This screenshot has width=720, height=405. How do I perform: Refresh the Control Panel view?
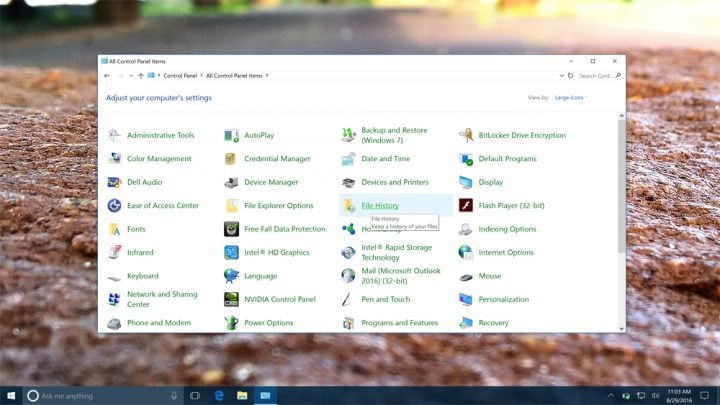click(570, 76)
